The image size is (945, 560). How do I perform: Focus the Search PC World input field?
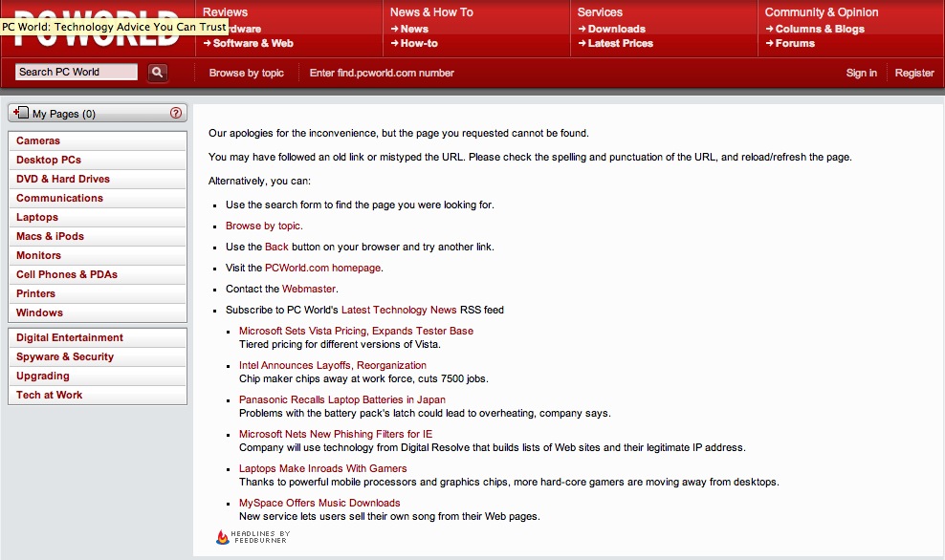click(x=77, y=73)
